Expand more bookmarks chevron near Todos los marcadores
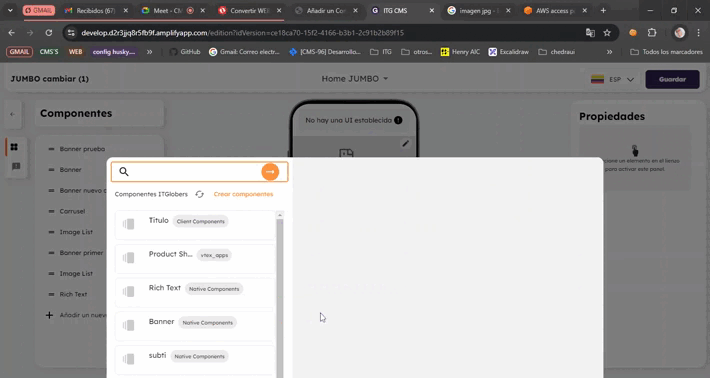The image size is (710, 378). 609,52
